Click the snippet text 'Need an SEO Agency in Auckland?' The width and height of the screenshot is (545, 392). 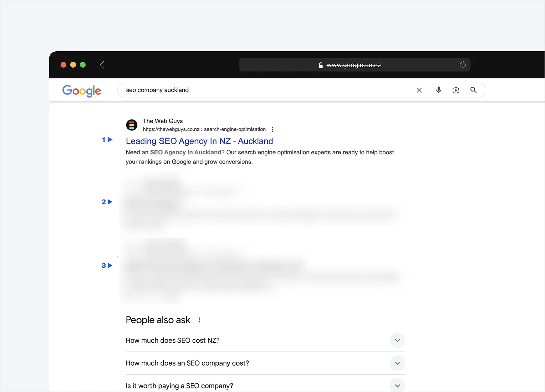[x=175, y=153]
